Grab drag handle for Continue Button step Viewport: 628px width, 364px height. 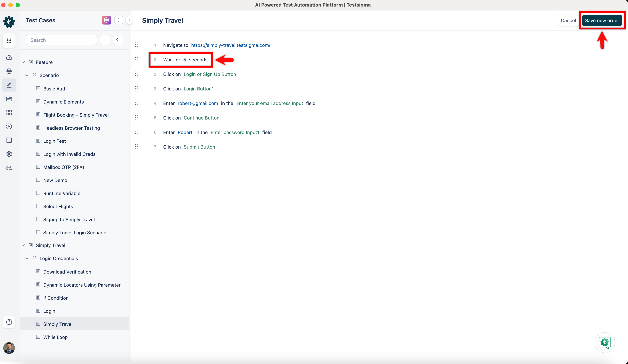136,118
